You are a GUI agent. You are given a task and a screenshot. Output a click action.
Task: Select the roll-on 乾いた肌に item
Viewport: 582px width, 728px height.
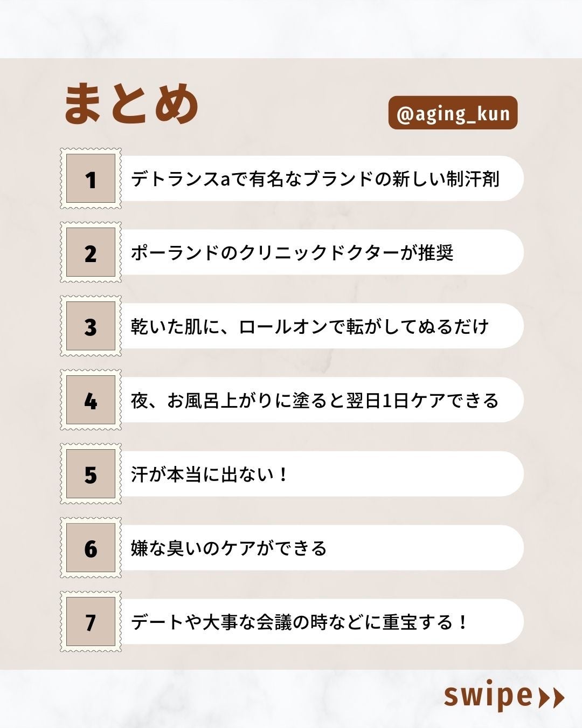tap(310, 327)
